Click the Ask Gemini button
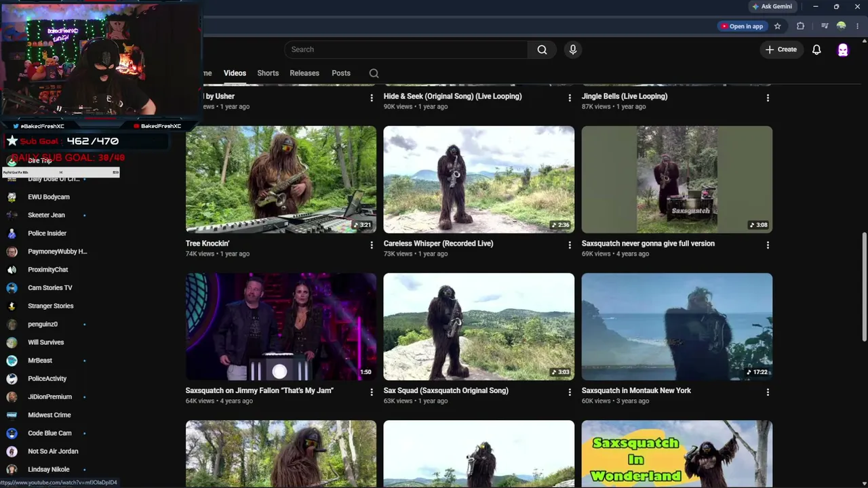Screen dimensions: 868x488 coord(772,7)
